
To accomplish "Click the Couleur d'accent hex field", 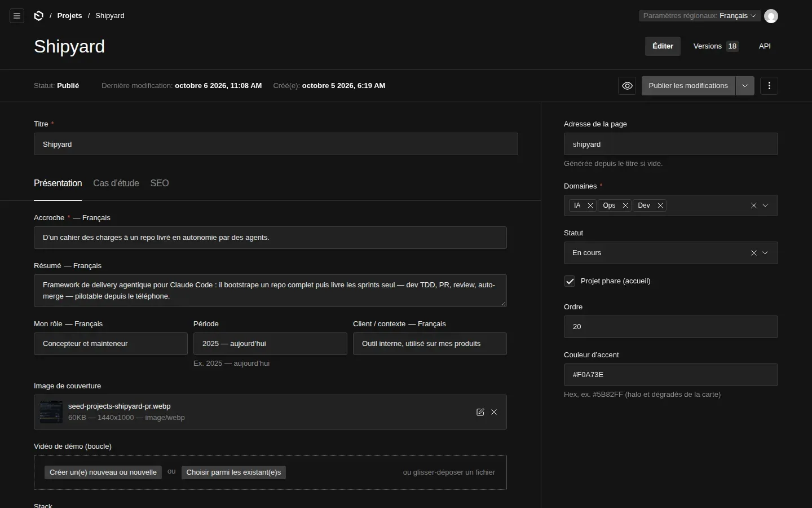I will pyautogui.click(x=671, y=375).
